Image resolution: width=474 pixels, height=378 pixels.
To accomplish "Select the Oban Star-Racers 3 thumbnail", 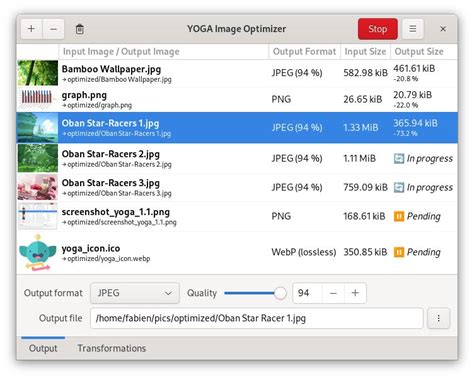I will pos(38,187).
